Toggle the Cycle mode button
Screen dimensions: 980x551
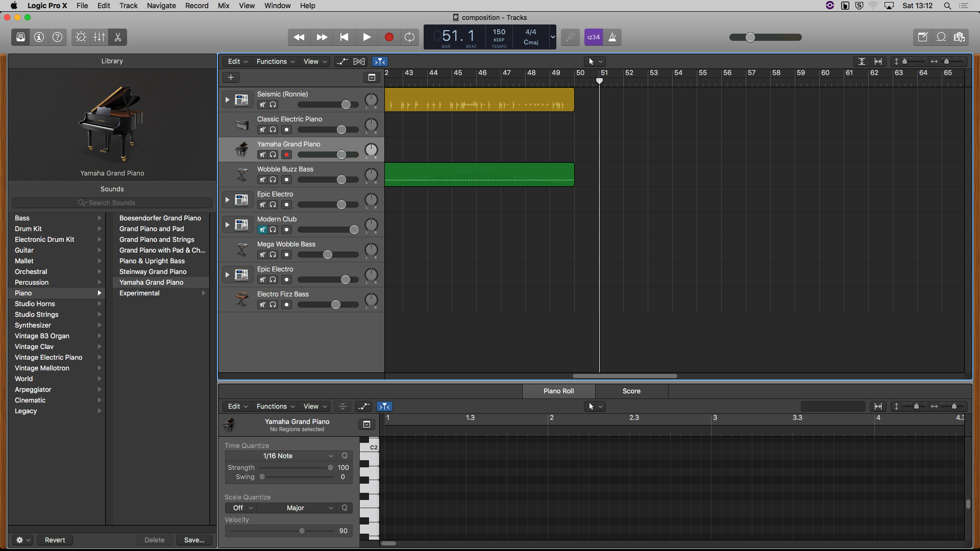(409, 37)
